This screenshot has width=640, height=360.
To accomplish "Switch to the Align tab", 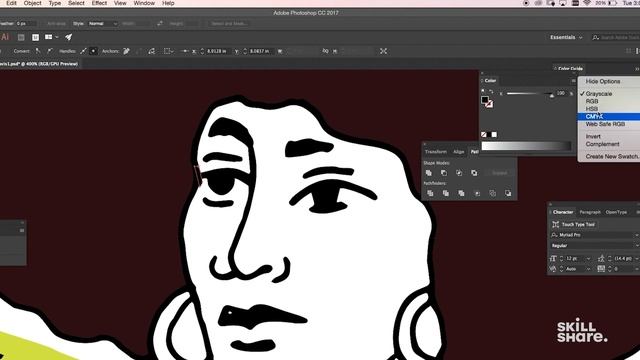I will (458, 152).
